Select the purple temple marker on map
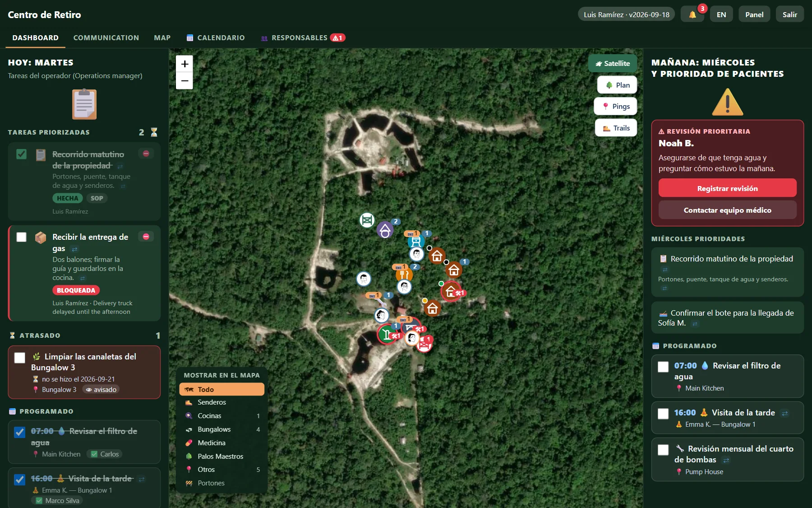Viewport: 812px width, 508px height. pos(385,230)
